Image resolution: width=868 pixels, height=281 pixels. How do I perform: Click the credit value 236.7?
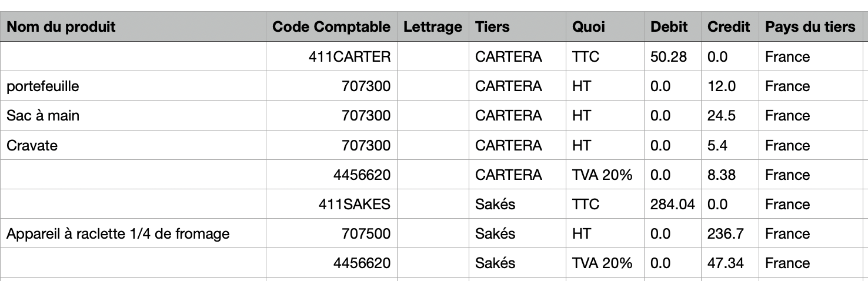(x=730, y=233)
